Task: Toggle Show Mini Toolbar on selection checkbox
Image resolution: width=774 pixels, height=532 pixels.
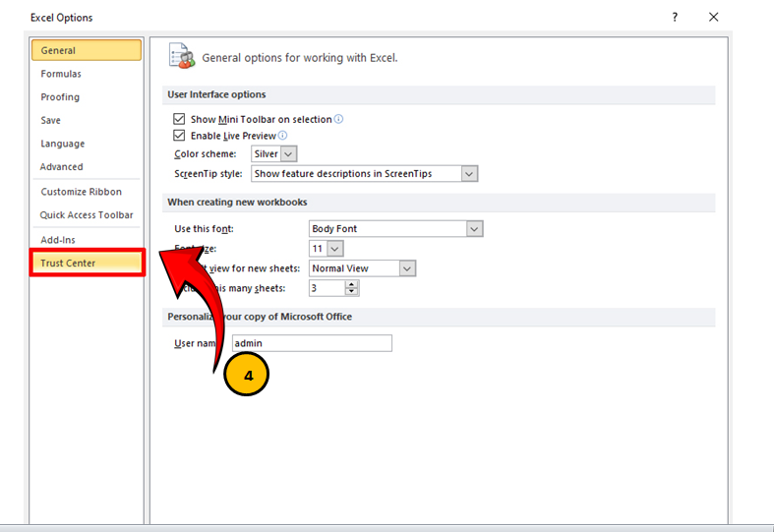Action: coord(179,119)
